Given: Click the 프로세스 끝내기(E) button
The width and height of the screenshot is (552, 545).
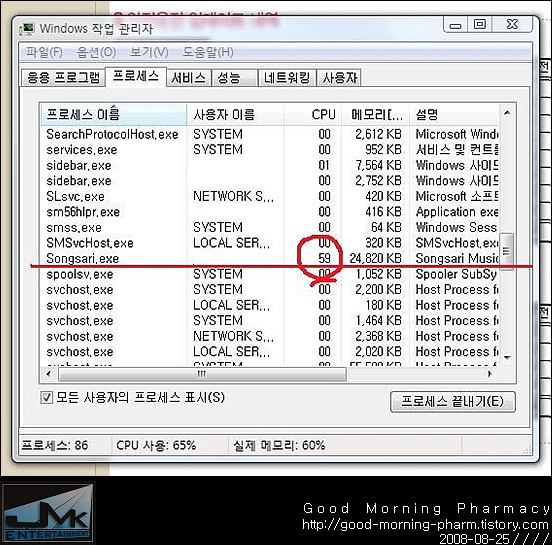Looking at the screenshot, I should coord(453,402).
